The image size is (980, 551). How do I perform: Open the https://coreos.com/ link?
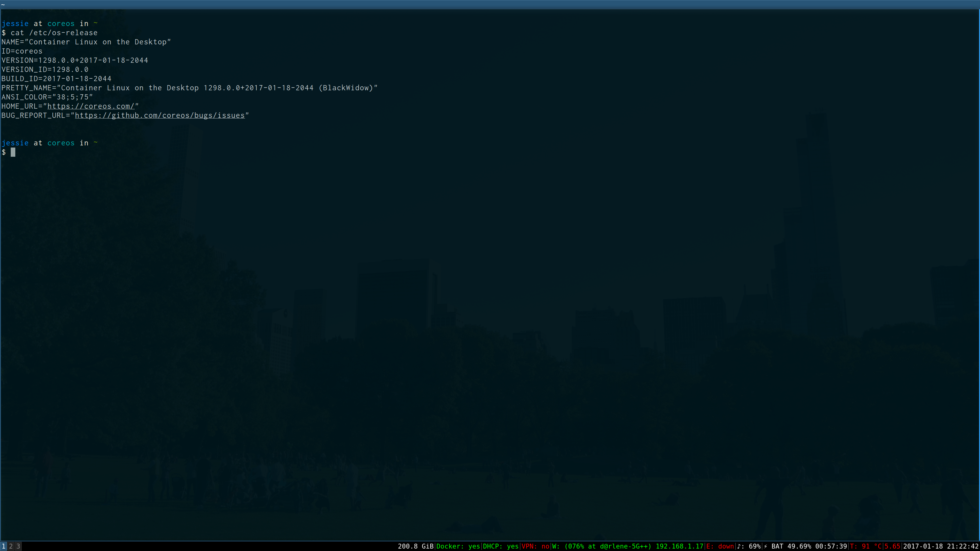click(91, 107)
